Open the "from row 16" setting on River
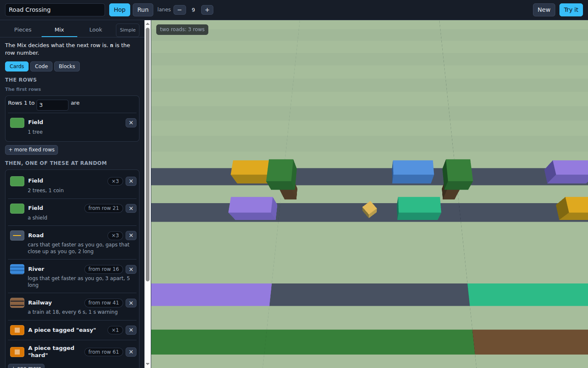The height and width of the screenshot is (368, 588). click(104, 269)
